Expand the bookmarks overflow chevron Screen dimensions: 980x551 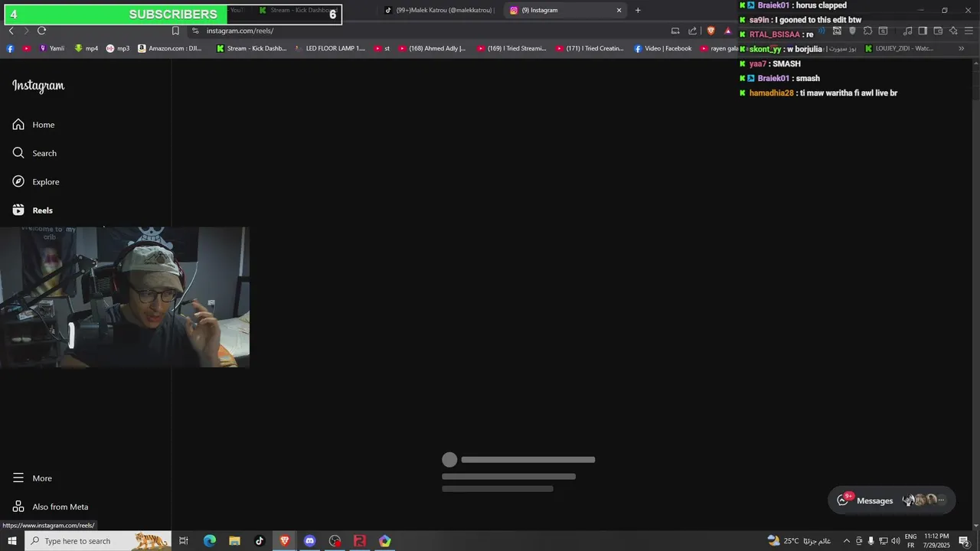962,48
